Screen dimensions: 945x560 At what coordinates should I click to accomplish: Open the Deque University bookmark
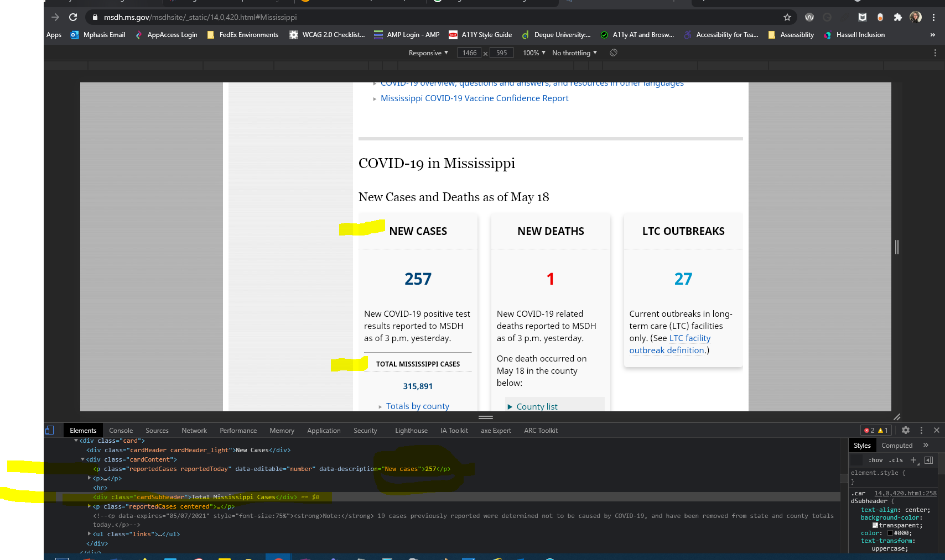point(557,35)
